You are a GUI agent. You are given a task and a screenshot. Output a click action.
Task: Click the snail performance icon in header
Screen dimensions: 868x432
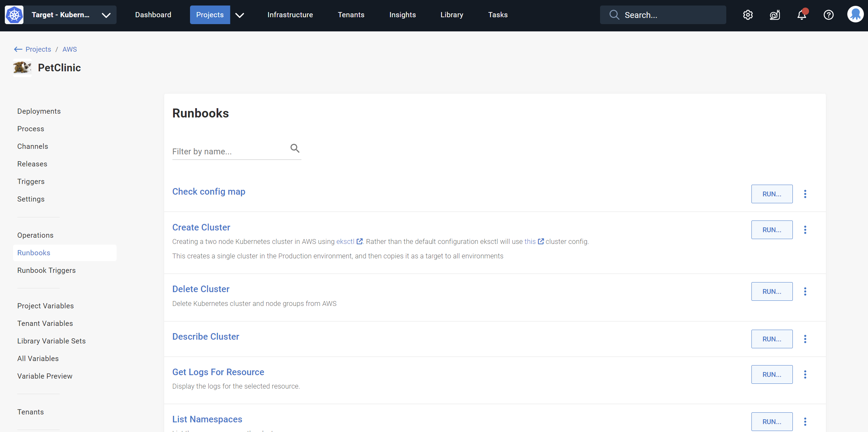pyautogui.click(x=775, y=15)
